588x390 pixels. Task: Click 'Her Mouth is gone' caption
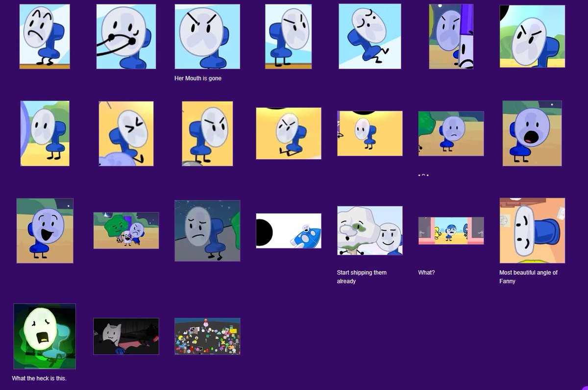click(x=198, y=78)
